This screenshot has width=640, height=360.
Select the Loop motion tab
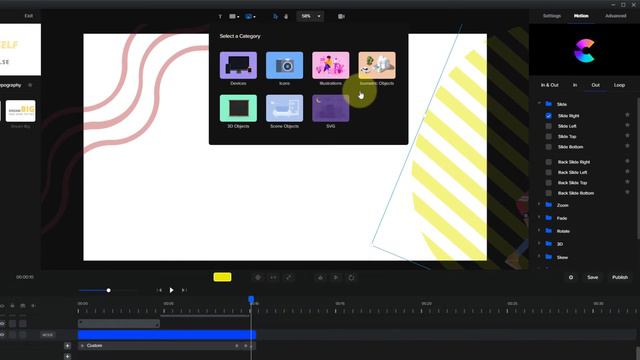point(619,85)
